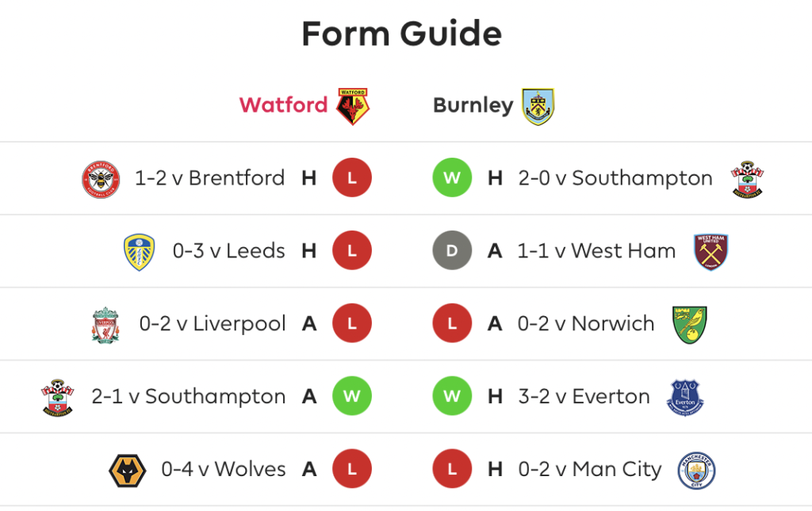Open the Man City badge
The width and height of the screenshot is (812, 511).
pos(696,471)
